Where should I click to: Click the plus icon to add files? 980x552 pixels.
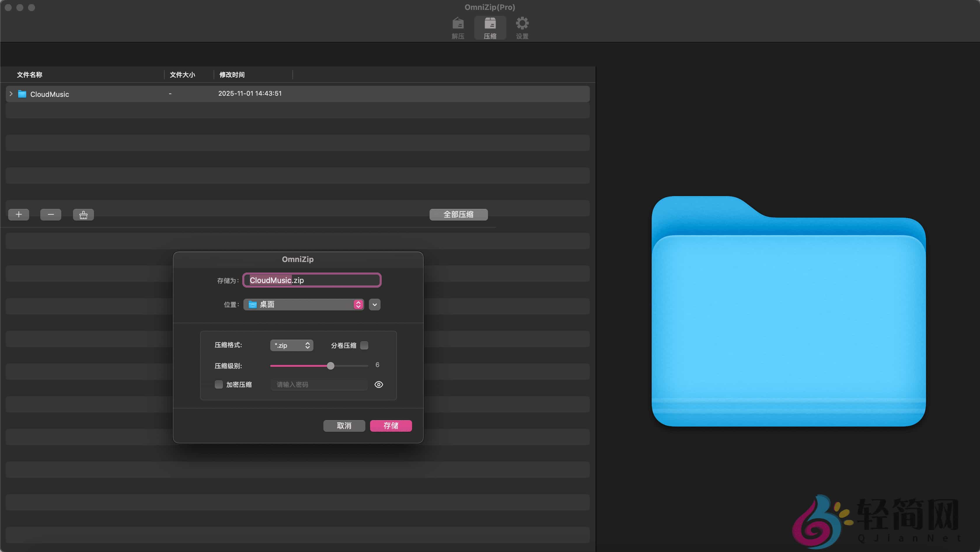click(x=18, y=214)
